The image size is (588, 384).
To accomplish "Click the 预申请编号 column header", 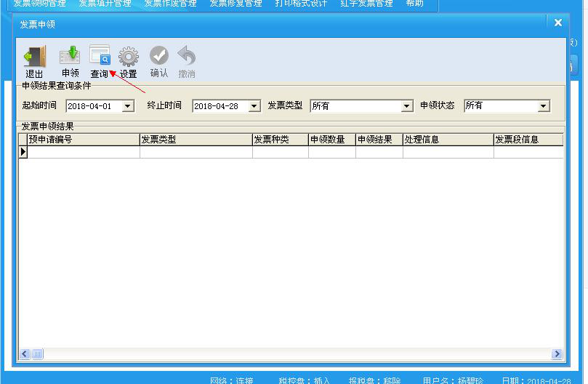I will click(x=83, y=140).
